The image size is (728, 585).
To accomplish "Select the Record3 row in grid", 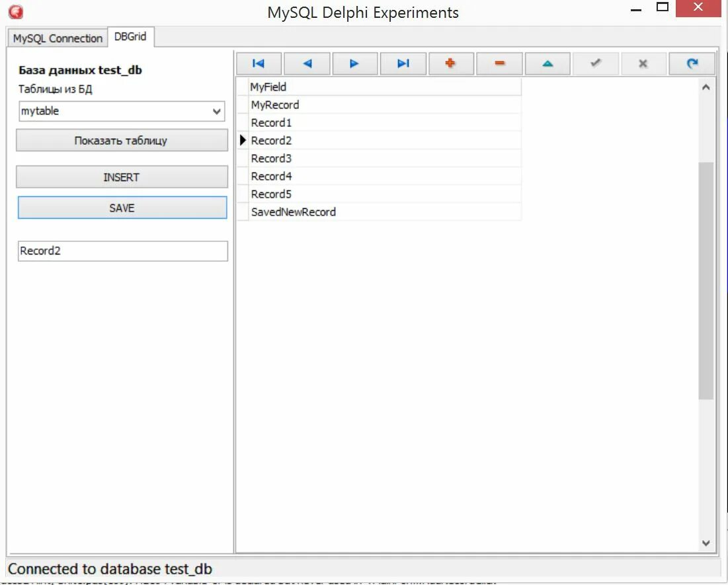I will 384,159.
